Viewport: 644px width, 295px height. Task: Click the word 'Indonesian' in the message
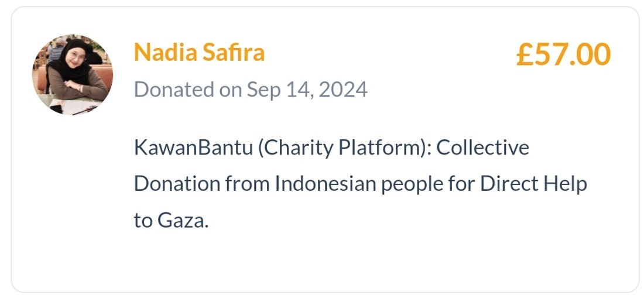point(326,184)
